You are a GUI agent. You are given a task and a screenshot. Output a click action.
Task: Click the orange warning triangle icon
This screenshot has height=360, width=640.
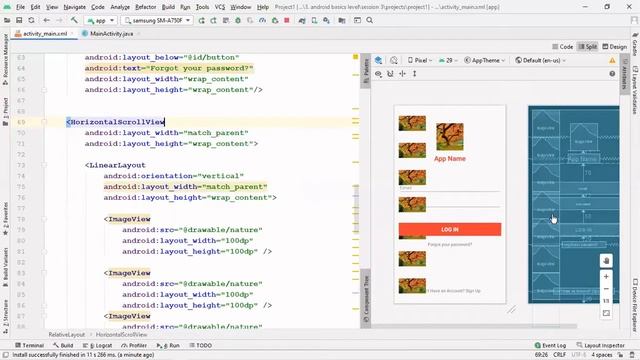coord(612,60)
